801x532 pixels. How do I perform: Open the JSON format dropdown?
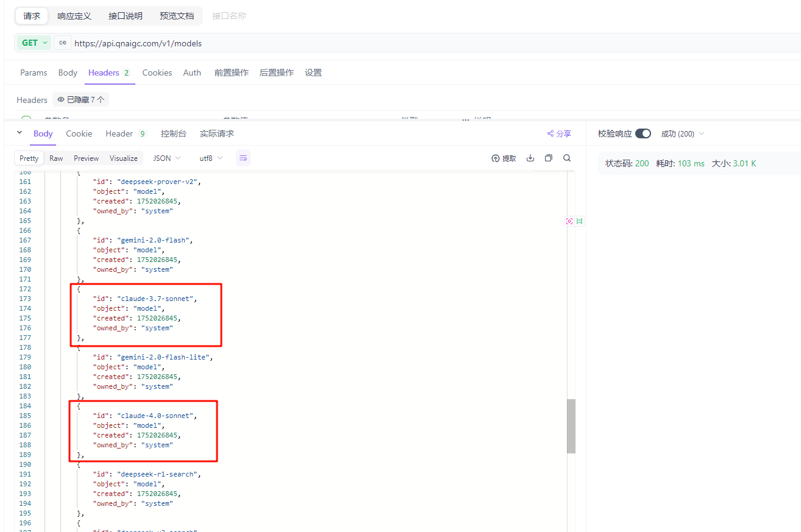click(x=167, y=158)
